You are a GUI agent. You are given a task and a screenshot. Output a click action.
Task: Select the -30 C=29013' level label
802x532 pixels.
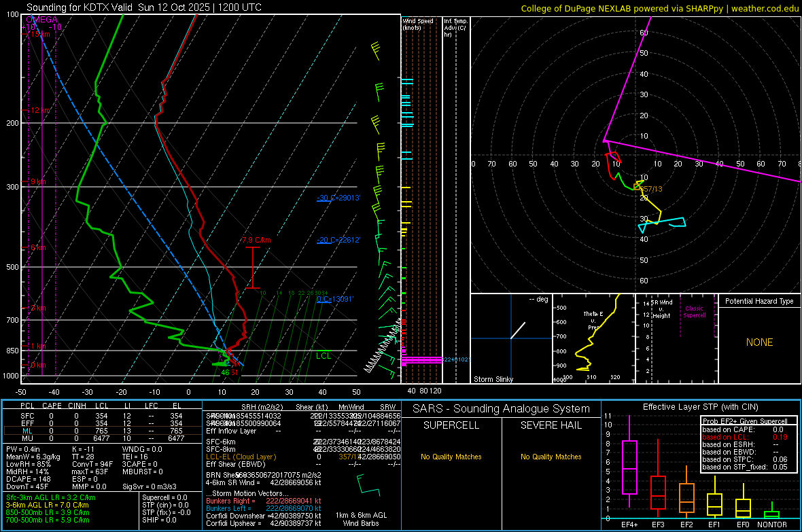click(338, 198)
